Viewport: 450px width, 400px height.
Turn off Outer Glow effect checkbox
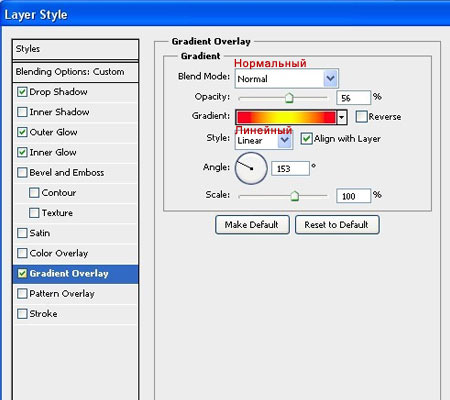point(22,132)
